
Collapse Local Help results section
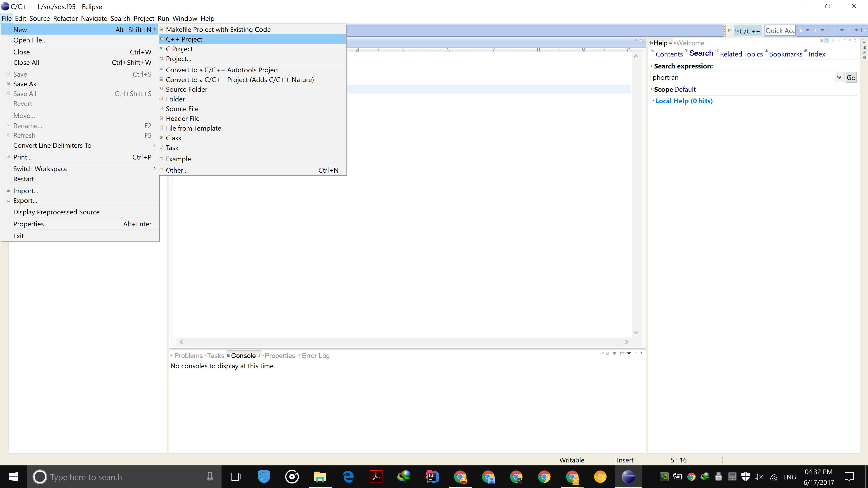[653, 101]
